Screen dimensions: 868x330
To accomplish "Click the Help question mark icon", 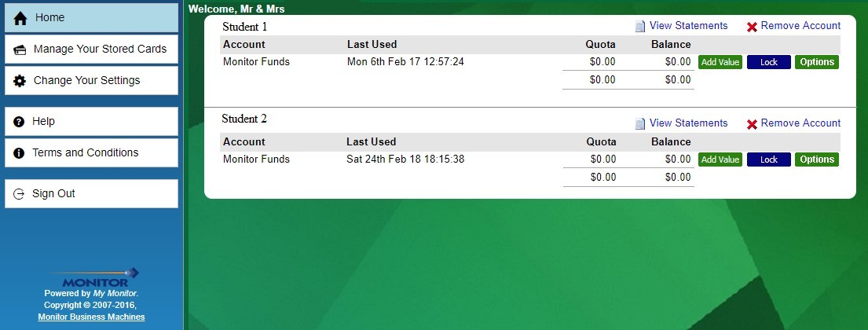I will click(20, 122).
